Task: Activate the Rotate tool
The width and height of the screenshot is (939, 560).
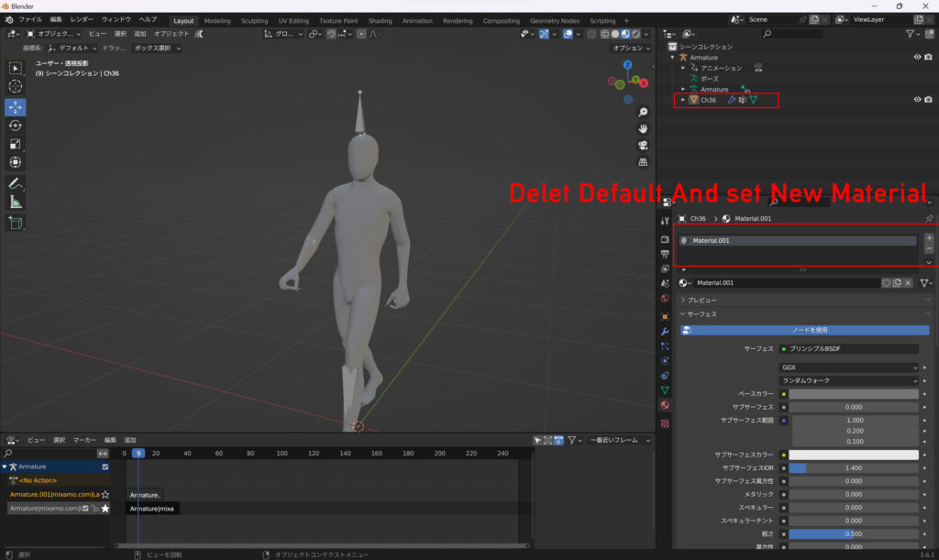Action: point(16,126)
